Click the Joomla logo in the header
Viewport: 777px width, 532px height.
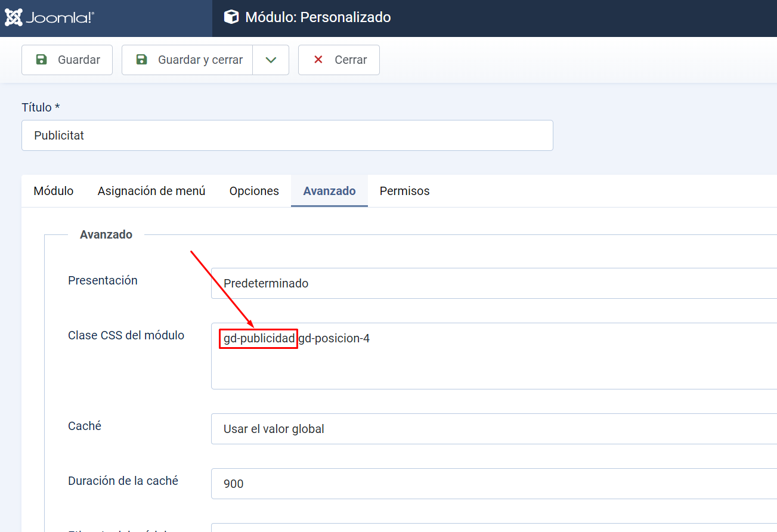point(49,18)
